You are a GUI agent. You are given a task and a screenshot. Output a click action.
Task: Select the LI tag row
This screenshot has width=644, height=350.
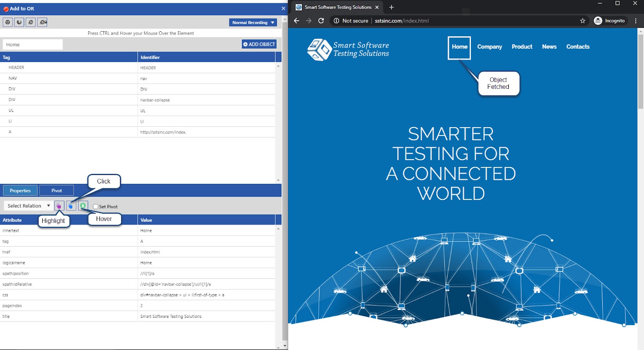coord(138,121)
